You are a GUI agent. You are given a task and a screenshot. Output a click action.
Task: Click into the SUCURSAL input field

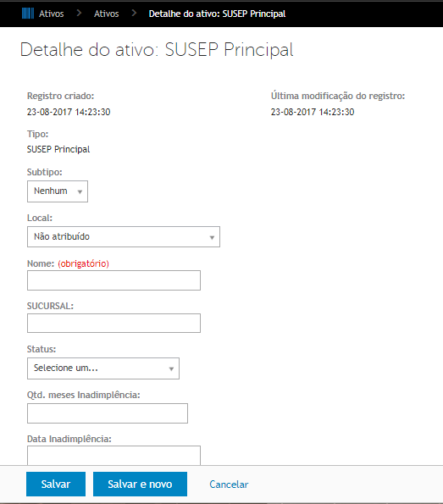pos(114,323)
